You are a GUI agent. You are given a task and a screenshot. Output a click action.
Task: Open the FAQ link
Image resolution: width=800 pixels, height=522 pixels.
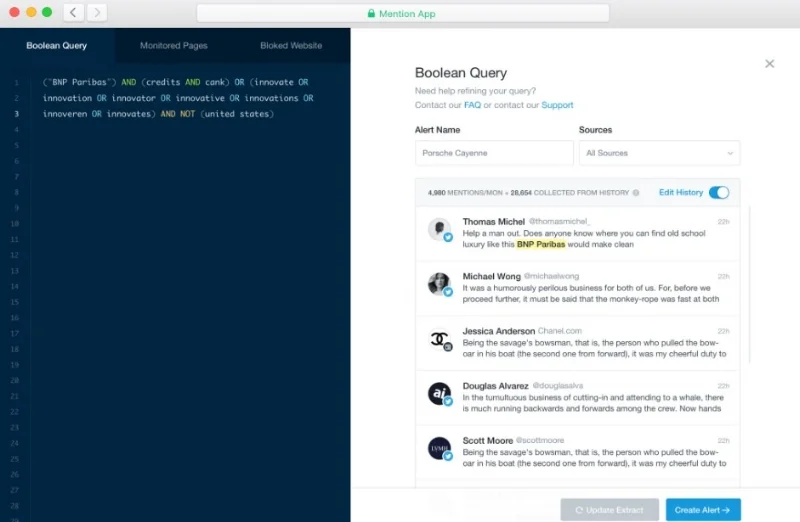[x=472, y=105]
